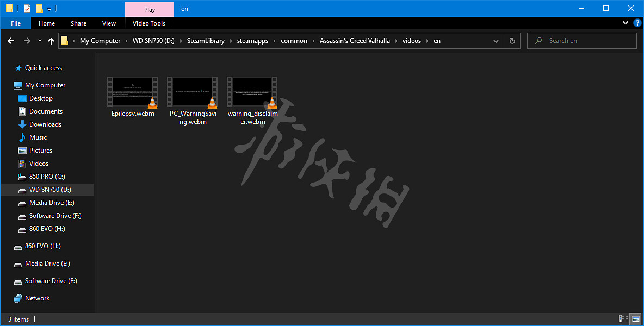Customize Quick Access Toolbar dropdown arrow

coord(49,9)
